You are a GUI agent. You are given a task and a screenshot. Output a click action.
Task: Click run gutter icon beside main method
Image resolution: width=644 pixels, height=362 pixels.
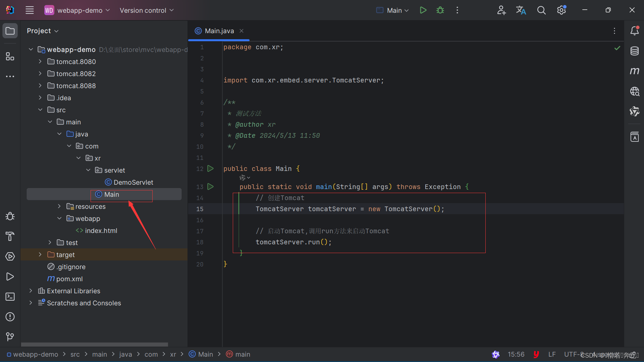pos(210,187)
